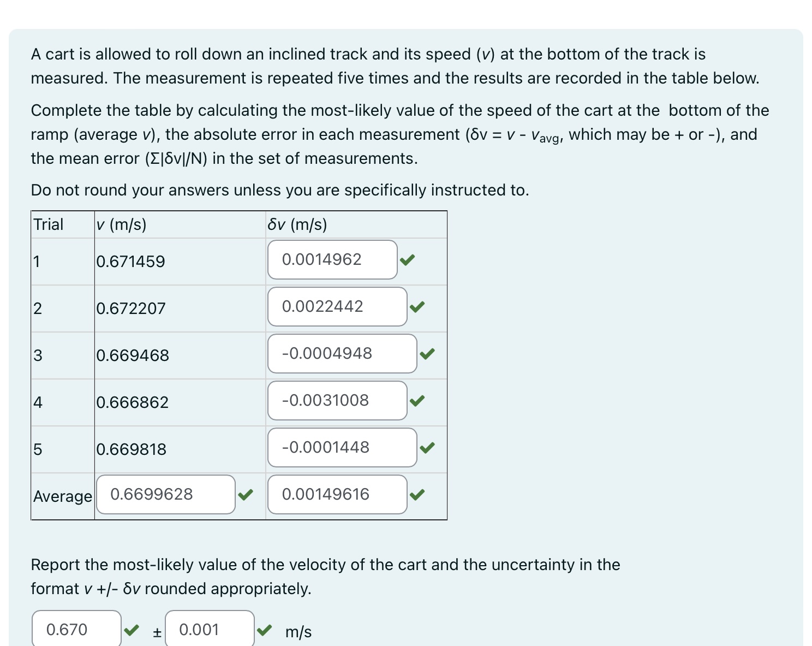Click the checkmark beside the mean error 0.00149616
Image resolution: width=812 pixels, height=646 pixels.
click(x=418, y=495)
